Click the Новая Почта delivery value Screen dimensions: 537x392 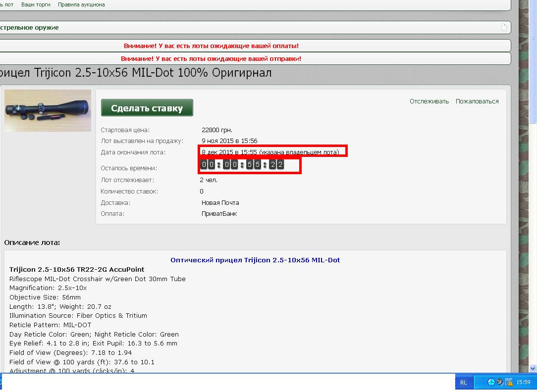point(220,203)
